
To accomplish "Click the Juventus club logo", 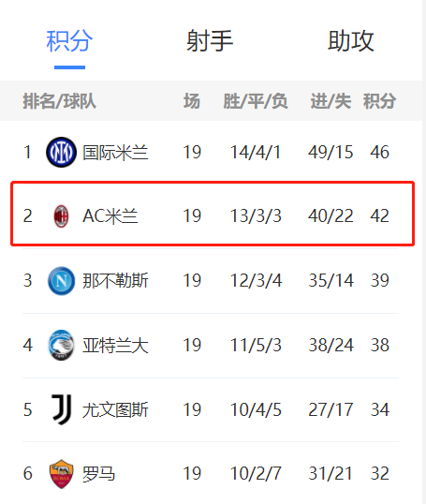I will (x=62, y=409).
